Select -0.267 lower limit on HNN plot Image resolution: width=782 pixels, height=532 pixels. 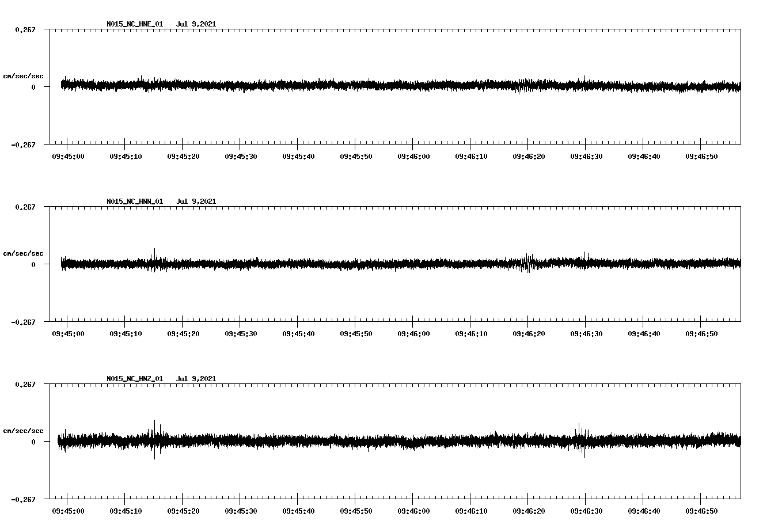tap(23, 322)
